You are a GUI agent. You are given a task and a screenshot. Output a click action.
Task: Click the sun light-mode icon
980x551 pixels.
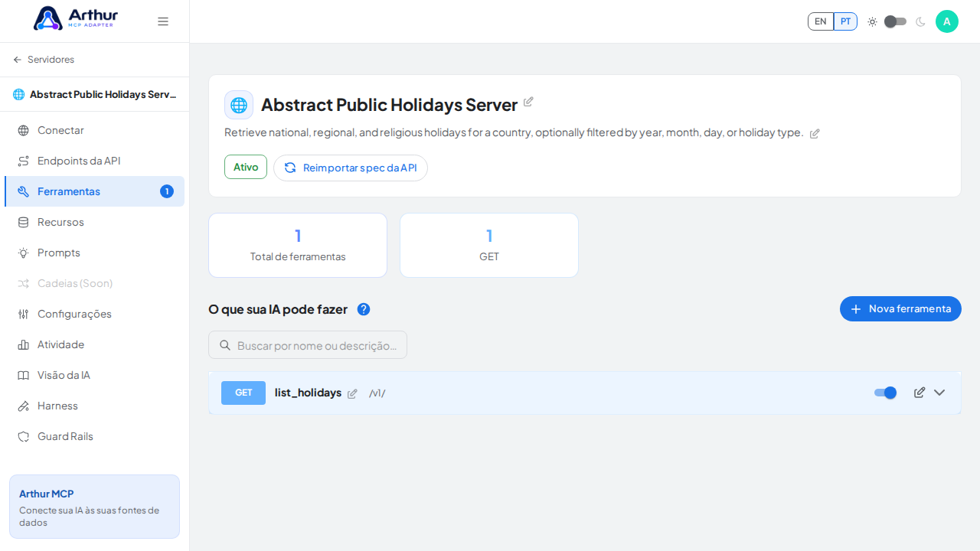[872, 21]
